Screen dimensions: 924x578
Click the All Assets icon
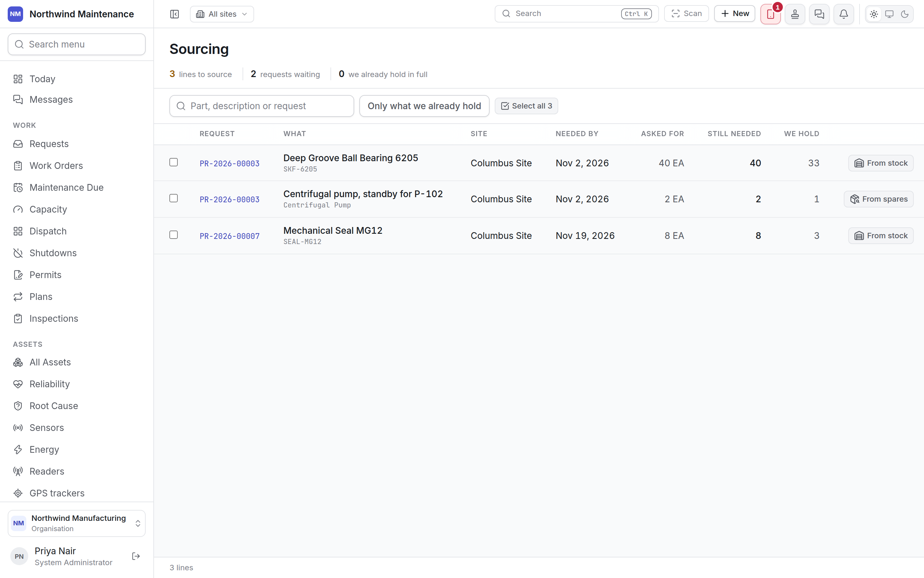(18, 362)
